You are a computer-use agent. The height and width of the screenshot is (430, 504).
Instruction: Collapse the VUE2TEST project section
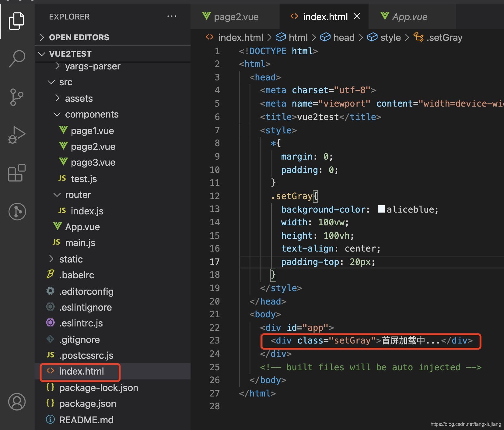tap(70, 54)
